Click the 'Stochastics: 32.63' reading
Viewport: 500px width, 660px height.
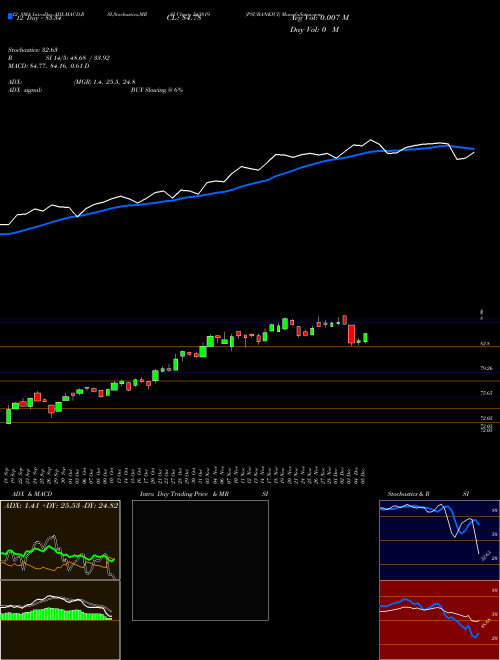pos(32,50)
